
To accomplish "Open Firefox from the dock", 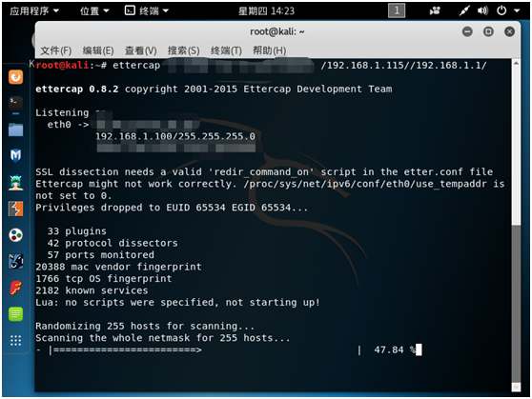I will tap(15, 77).
